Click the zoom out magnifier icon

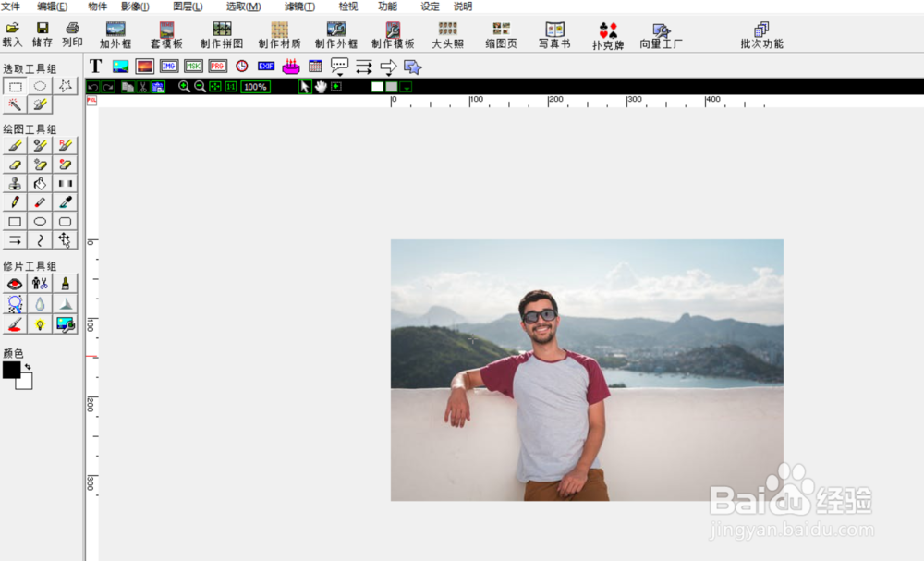pyautogui.click(x=201, y=87)
